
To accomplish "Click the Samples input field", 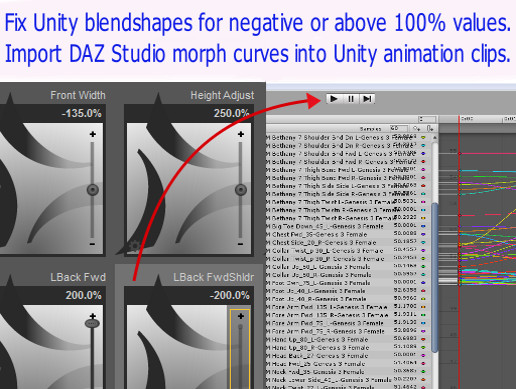I will [x=399, y=128].
